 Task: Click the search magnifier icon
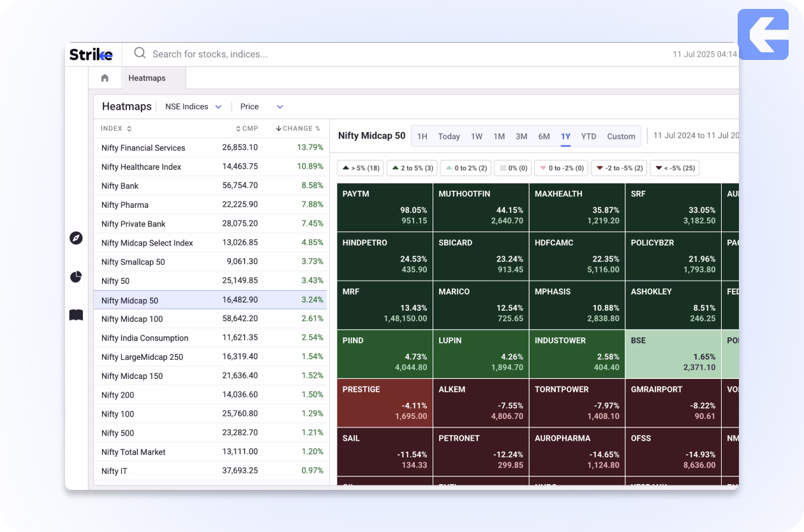coord(140,54)
